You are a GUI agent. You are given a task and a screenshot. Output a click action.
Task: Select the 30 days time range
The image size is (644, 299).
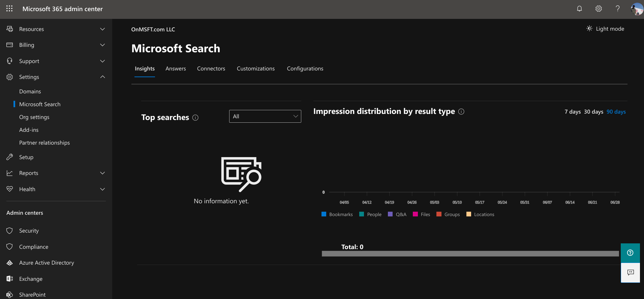(593, 112)
